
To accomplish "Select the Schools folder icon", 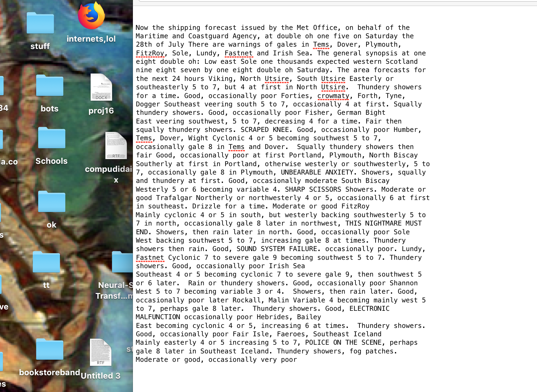I will click(x=51, y=138).
